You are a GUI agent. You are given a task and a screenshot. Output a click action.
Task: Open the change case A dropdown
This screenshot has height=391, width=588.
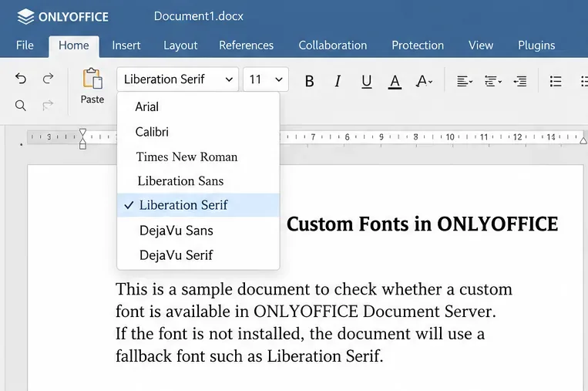click(424, 81)
